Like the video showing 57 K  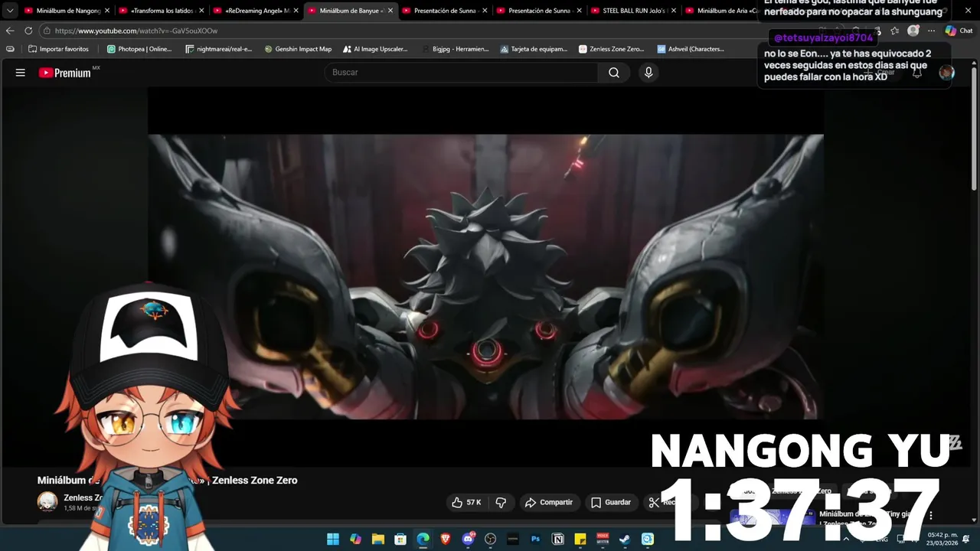click(466, 502)
